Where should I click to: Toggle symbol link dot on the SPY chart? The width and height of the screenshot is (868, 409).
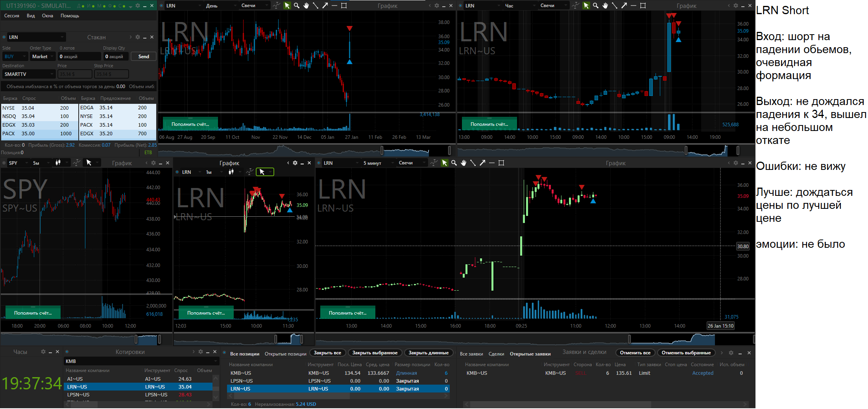[x=4, y=163]
